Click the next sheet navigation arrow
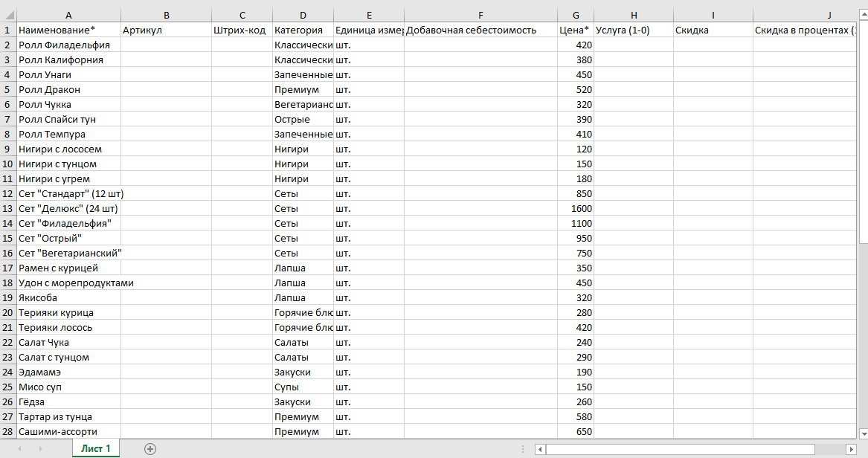The width and height of the screenshot is (868, 458). click(39, 448)
